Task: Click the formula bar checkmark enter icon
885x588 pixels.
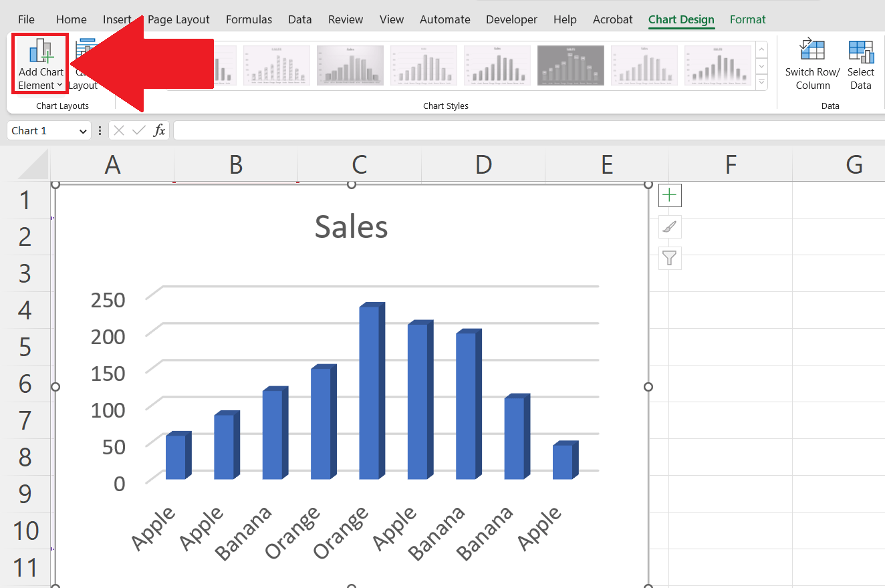Action: (139, 130)
